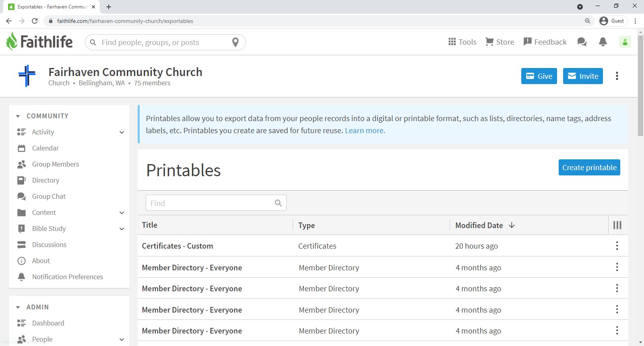Open a new browser tab
The width and height of the screenshot is (644, 346).
(109, 7)
